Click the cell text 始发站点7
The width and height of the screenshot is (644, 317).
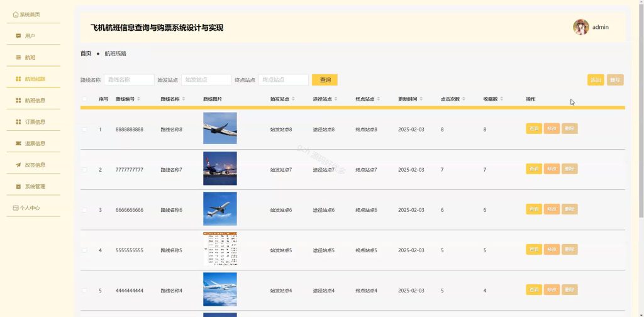point(281,170)
